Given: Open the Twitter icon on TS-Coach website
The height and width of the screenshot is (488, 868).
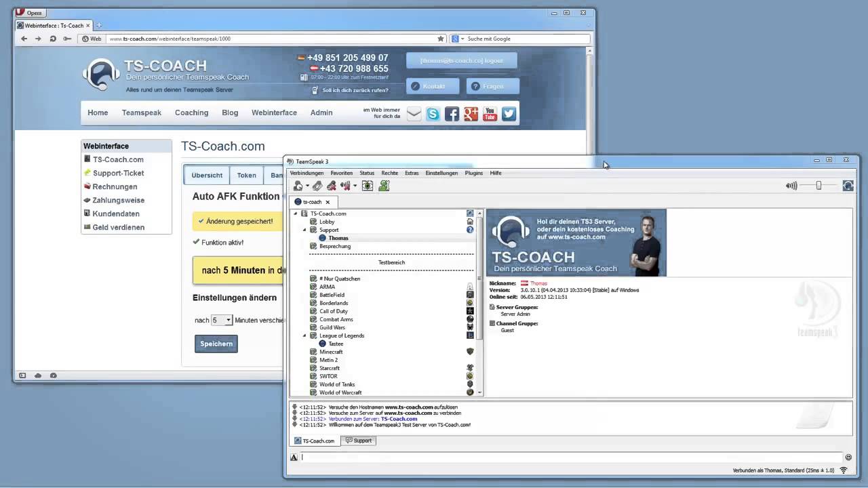Looking at the screenshot, I should click(509, 114).
